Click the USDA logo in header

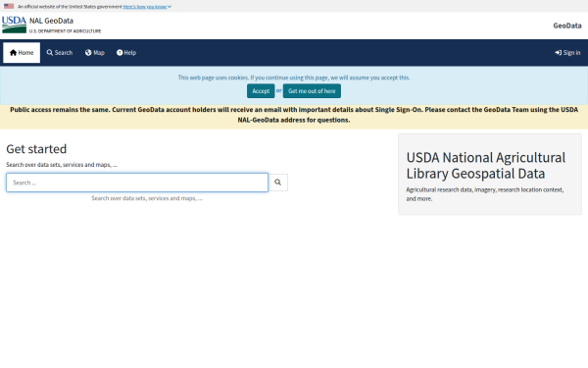(14, 25)
